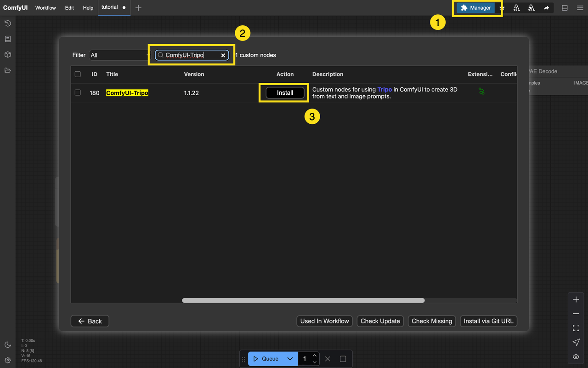This screenshot has width=588, height=368.
Task: Open the hamburger menu at top right
Action: (x=580, y=8)
